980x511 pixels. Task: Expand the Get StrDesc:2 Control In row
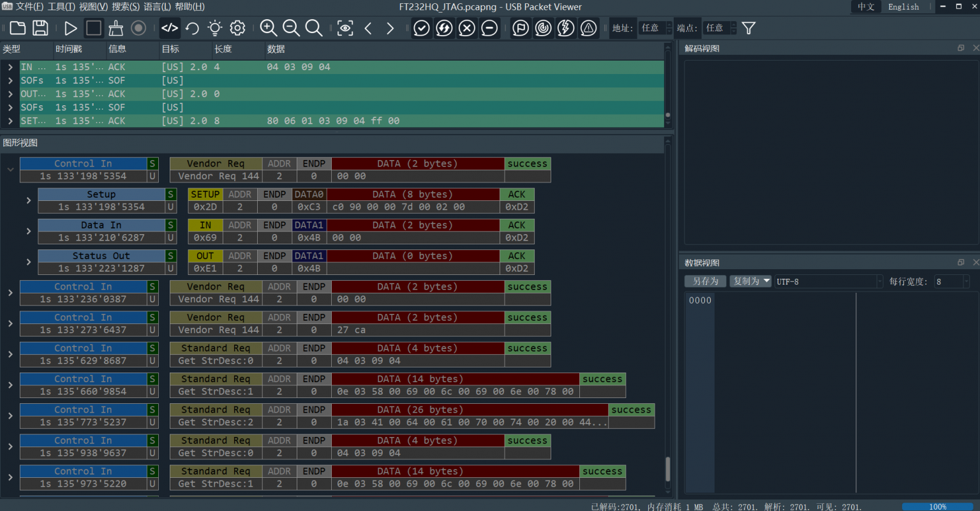pos(10,416)
